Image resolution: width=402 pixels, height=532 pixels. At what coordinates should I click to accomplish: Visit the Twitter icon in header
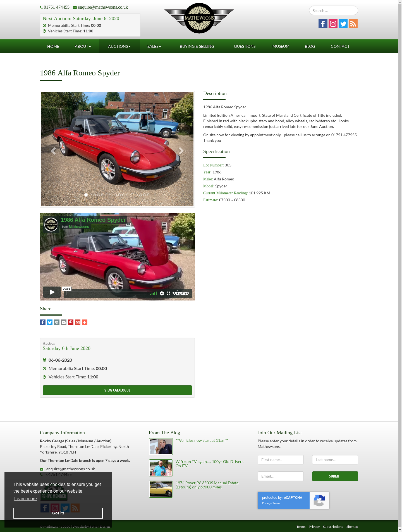[x=343, y=24]
